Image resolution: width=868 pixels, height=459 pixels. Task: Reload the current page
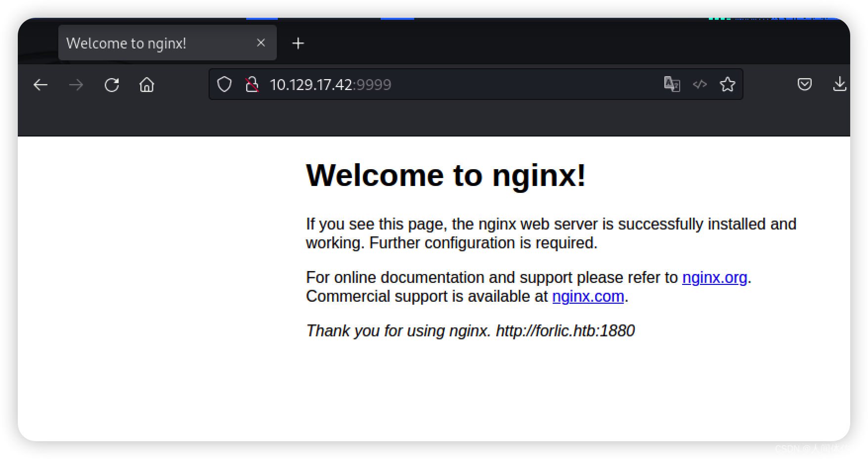coord(112,85)
